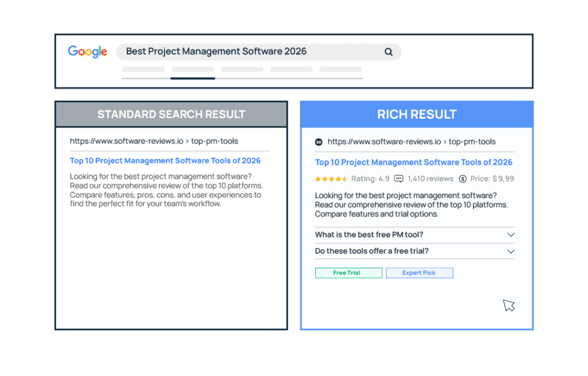Focus the Google search query field
The height and width of the screenshot is (376, 588).
[247, 52]
